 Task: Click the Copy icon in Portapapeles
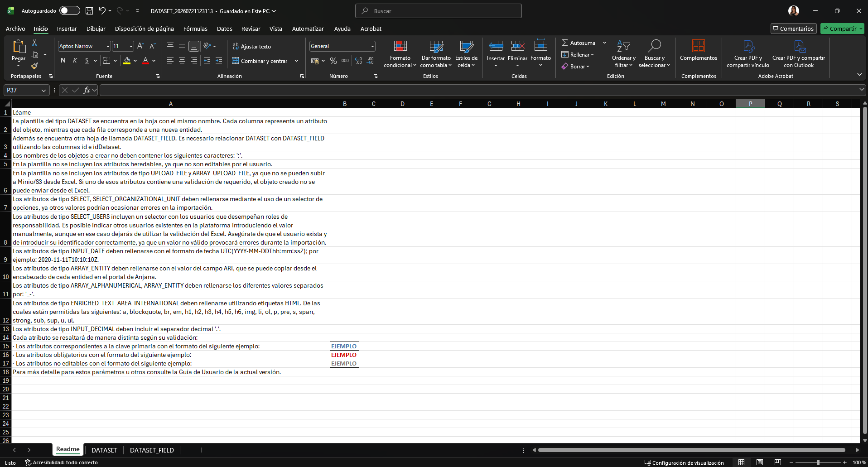point(34,55)
